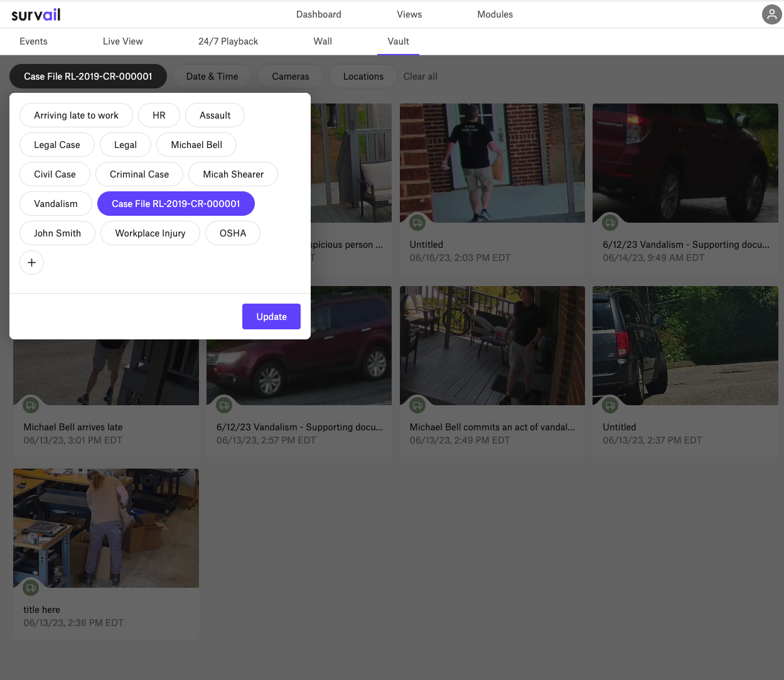Click '06/13/23, 3:01 PM EDT' timestamp
The height and width of the screenshot is (680, 784).
pyautogui.click(x=73, y=440)
